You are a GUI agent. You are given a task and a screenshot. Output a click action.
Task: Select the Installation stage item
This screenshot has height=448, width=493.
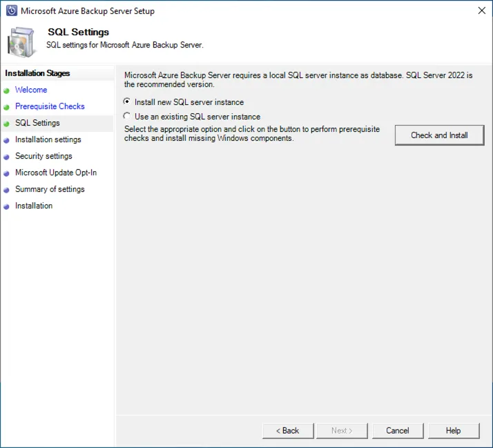coord(34,206)
